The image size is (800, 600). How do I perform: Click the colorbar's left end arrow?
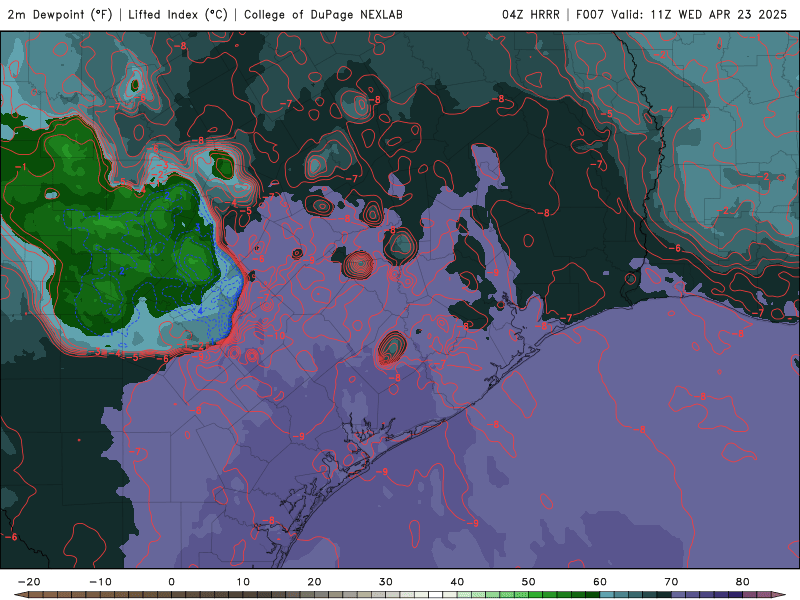pos(21,595)
